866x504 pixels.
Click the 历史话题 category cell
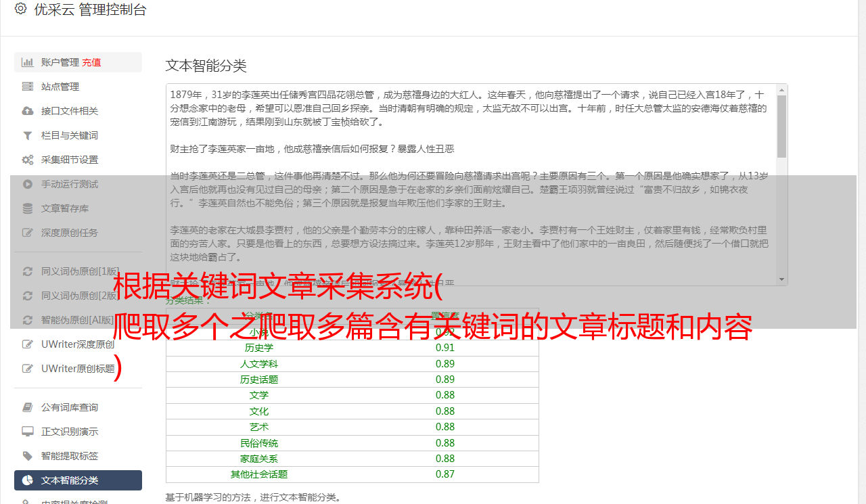click(x=259, y=380)
